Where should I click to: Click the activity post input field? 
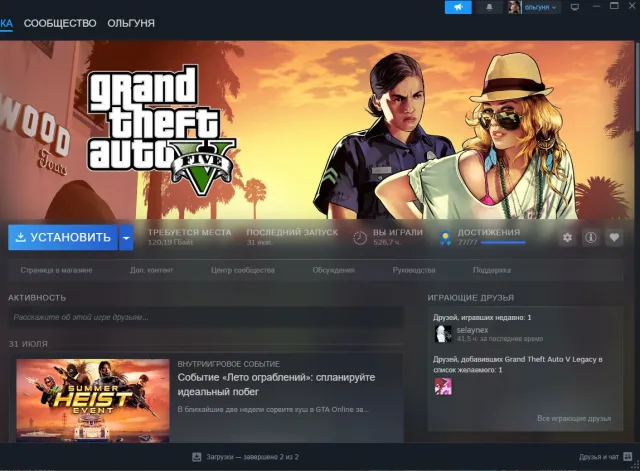coord(206,317)
